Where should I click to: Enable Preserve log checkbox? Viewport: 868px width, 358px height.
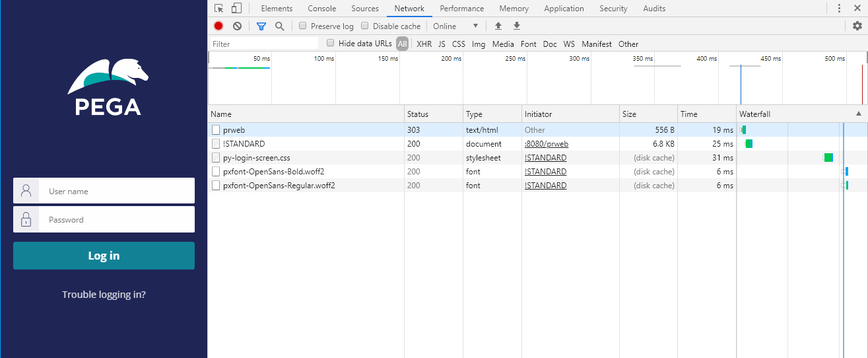(x=303, y=26)
